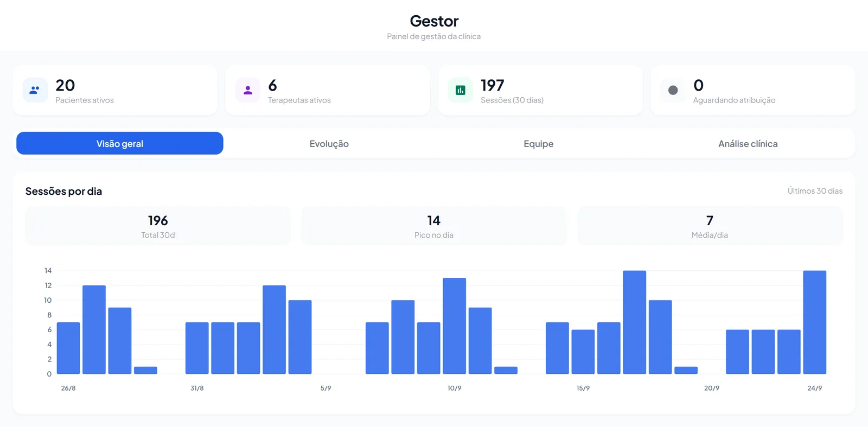Click the "Média/dia" label
Image resolution: width=868 pixels, height=427 pixels.
click(710, 235)
